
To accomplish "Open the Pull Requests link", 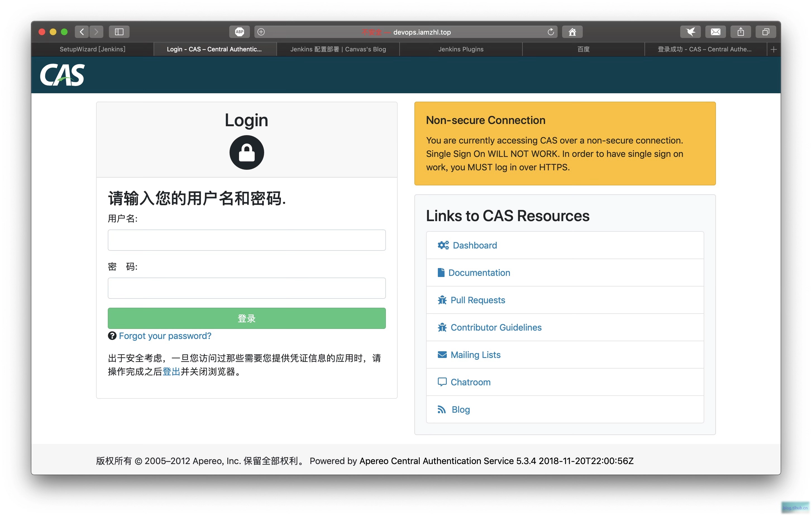I will 478,300.
